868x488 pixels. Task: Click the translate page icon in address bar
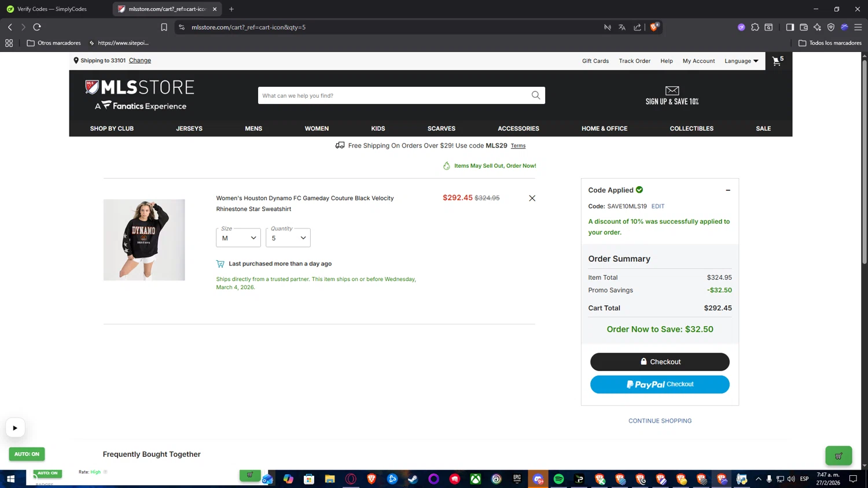622,27
